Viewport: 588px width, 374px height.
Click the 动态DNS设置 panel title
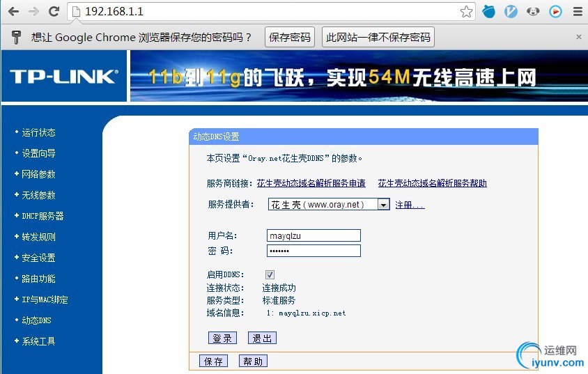(x=216, y=137)
